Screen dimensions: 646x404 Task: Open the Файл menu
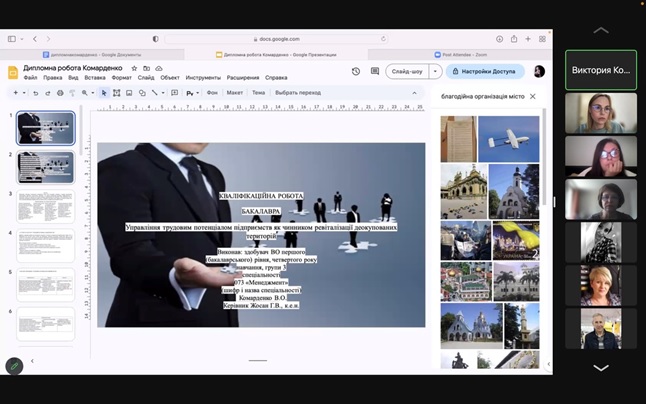(x=30, y=78)
